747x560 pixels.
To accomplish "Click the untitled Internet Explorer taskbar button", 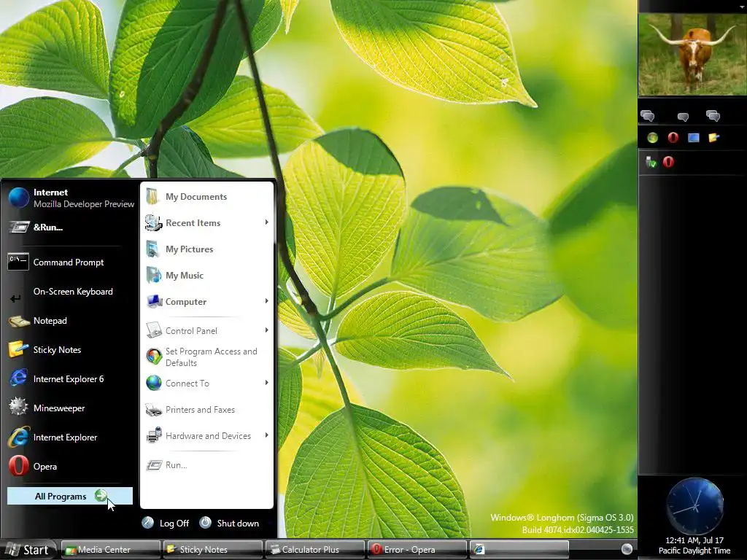I will pyautogui.click(x=519, y=550).
